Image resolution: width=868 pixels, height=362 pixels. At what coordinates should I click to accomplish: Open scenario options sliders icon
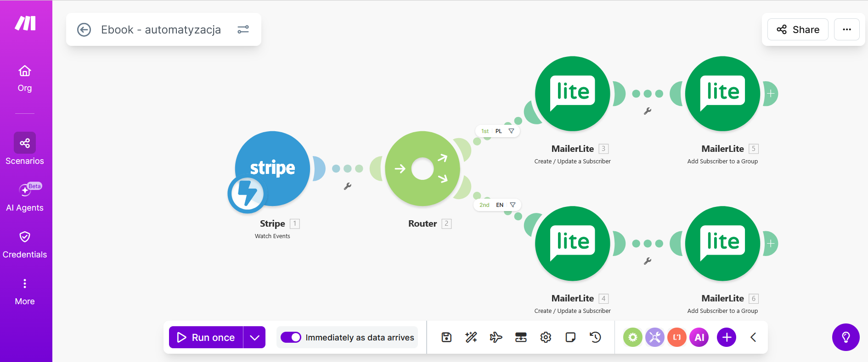(243, 30)
